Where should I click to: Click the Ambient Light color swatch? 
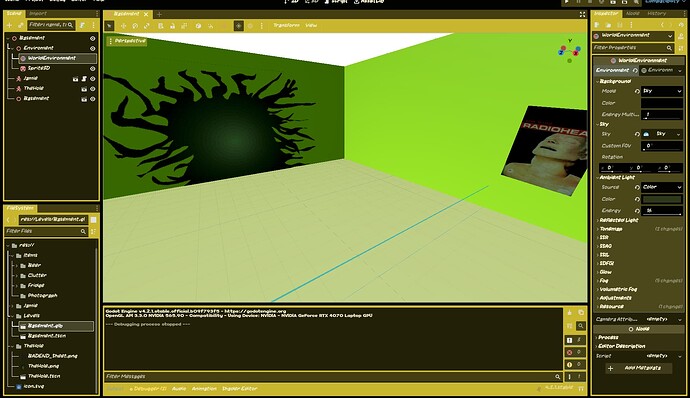point(661,199)
